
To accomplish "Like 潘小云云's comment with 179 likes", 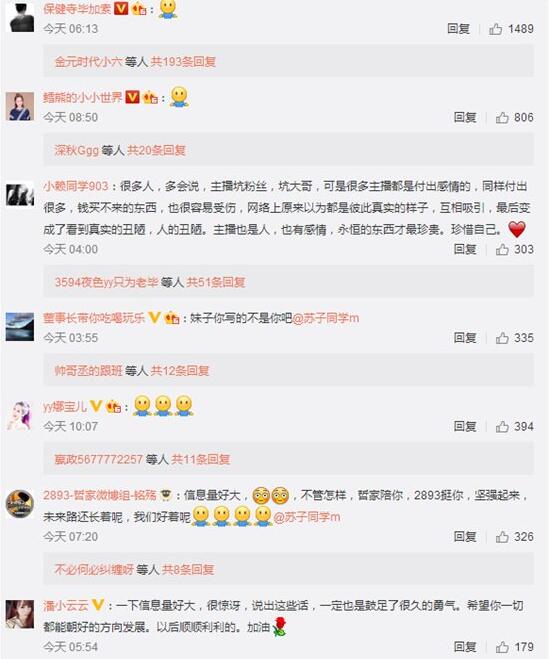I will [x=502, y=647].
